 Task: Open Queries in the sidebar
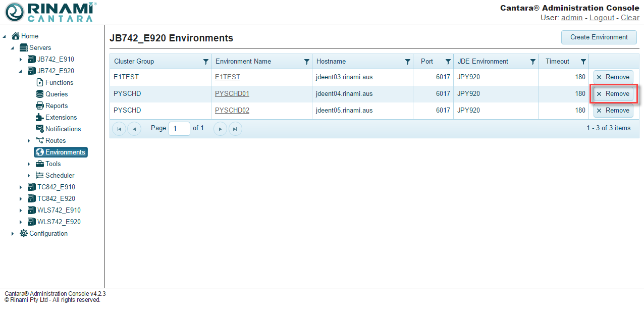[x=56, y=94]
